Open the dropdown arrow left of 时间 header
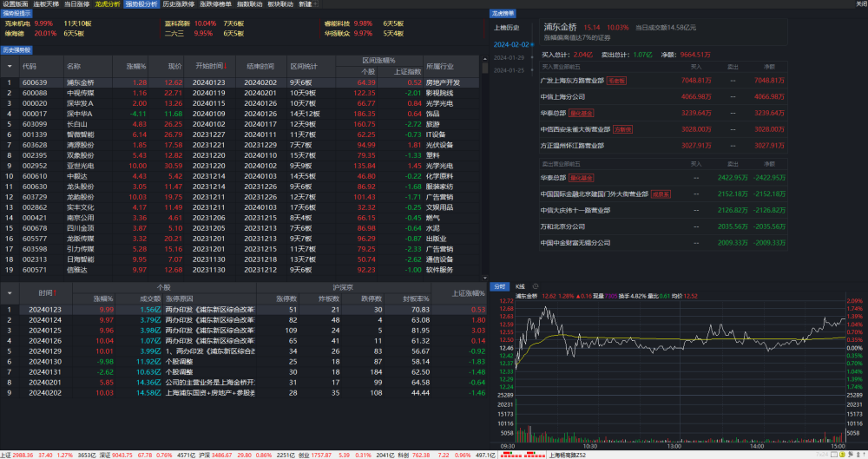 [x=10, y=293]
